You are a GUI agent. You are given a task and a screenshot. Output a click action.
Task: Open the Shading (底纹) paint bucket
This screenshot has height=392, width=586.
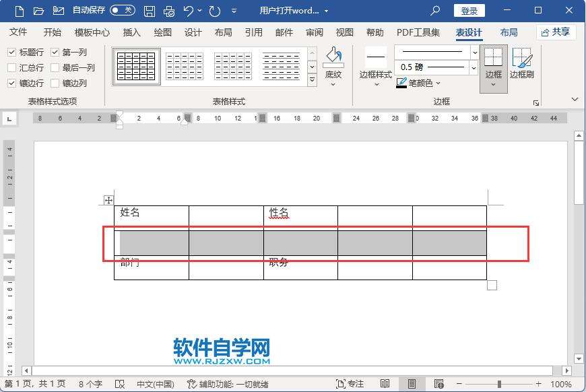point(333,59)
